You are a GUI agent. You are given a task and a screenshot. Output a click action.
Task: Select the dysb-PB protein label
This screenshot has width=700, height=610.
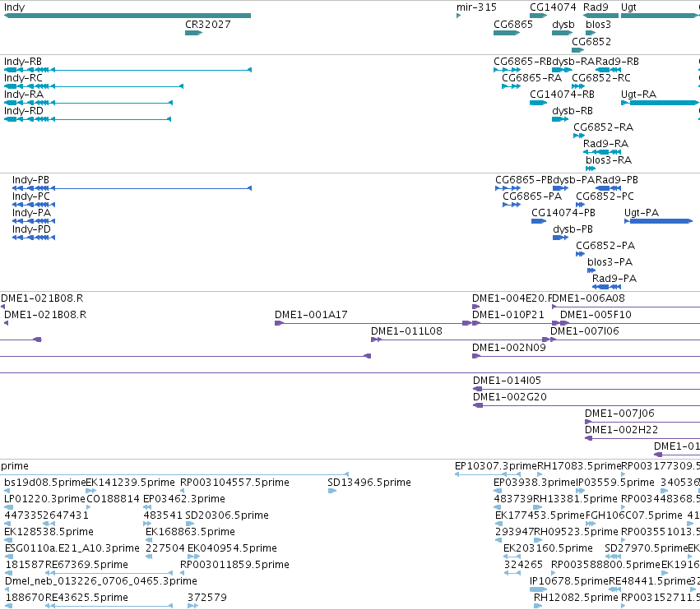573,229
